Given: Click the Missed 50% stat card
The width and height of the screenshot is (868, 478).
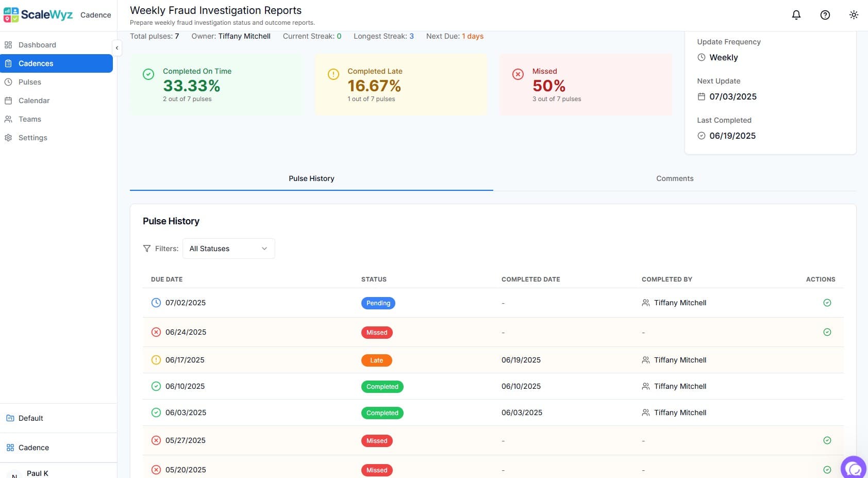Looking at the screenshot, I should point(585,85).
